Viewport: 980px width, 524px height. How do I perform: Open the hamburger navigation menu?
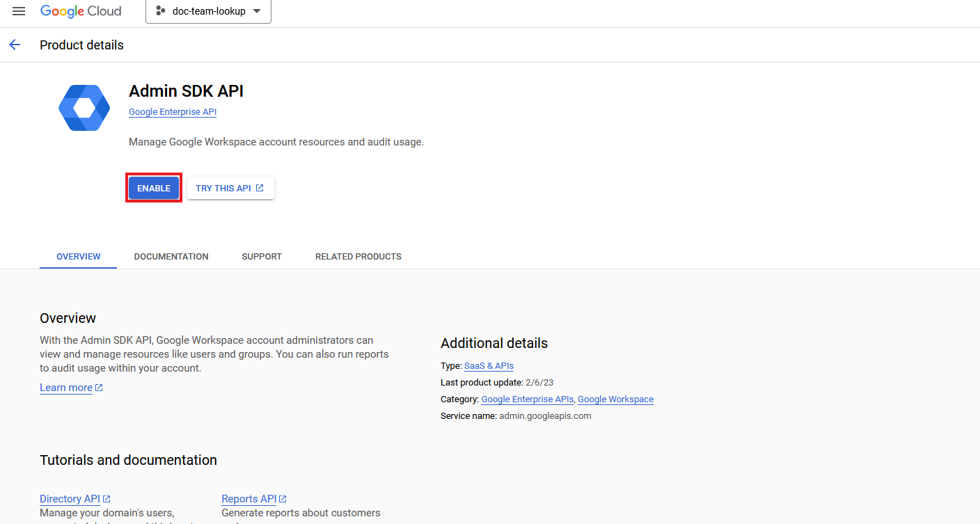(x=19, y=11)
